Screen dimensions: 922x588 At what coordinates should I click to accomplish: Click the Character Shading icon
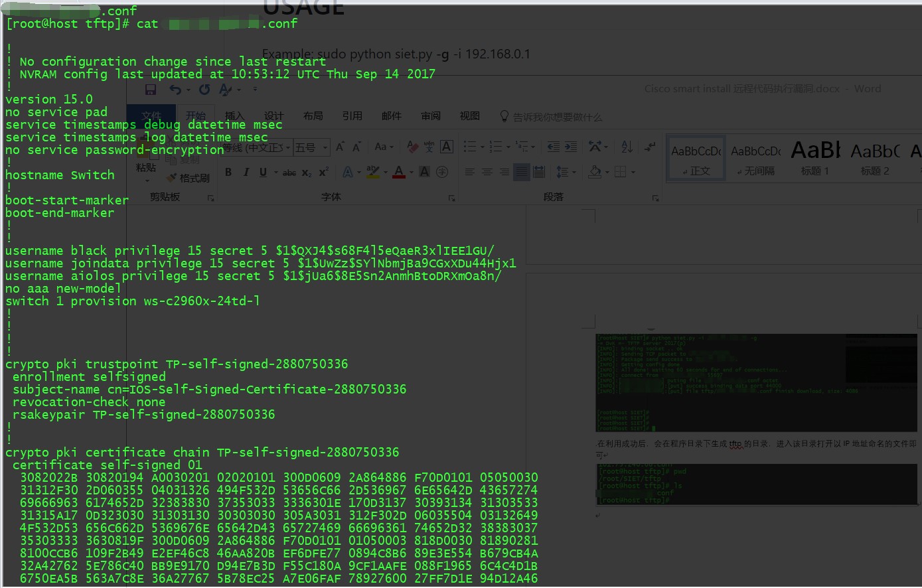click(x=425, y=172)
